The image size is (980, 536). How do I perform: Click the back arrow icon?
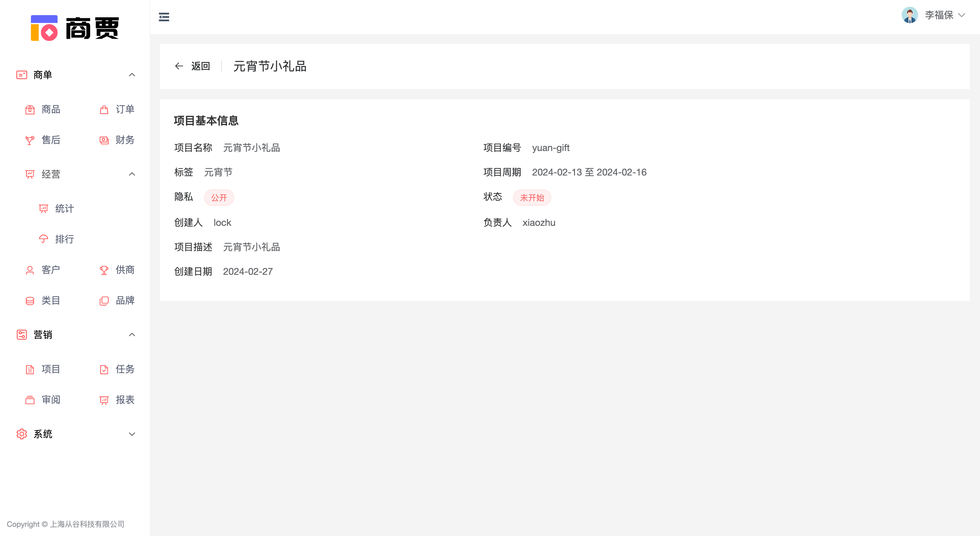[179, 66]
